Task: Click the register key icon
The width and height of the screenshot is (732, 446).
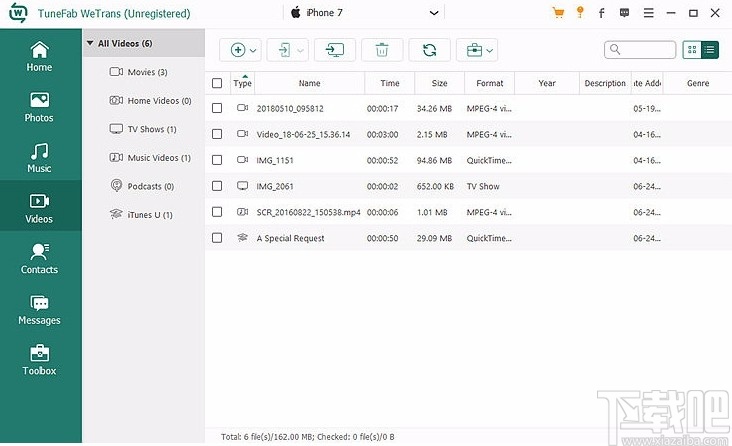Action: (580, 12)
